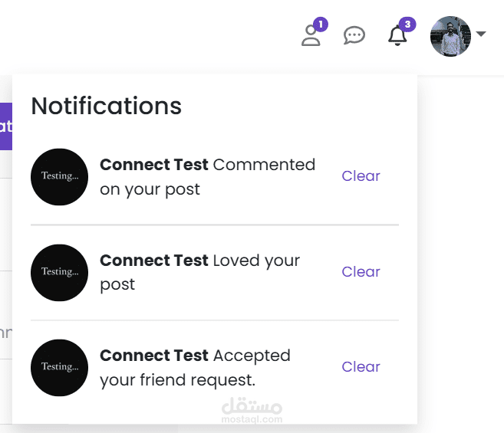The height and width of the screenshot is (433, 504).
Task: Open the Connect Test loved your post text
Action: tap(199, 272)
